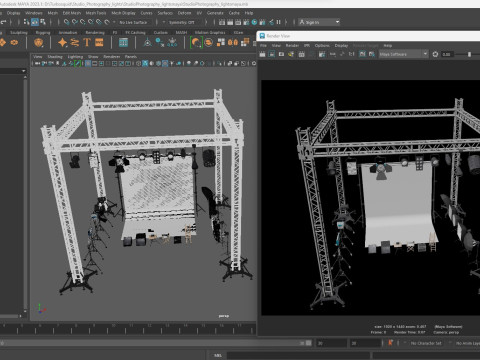Image resolution: width=480 pixels, height=360 pixels.
Task: Click the 1:1 real size icon in Render View
Action: (352, 54)
